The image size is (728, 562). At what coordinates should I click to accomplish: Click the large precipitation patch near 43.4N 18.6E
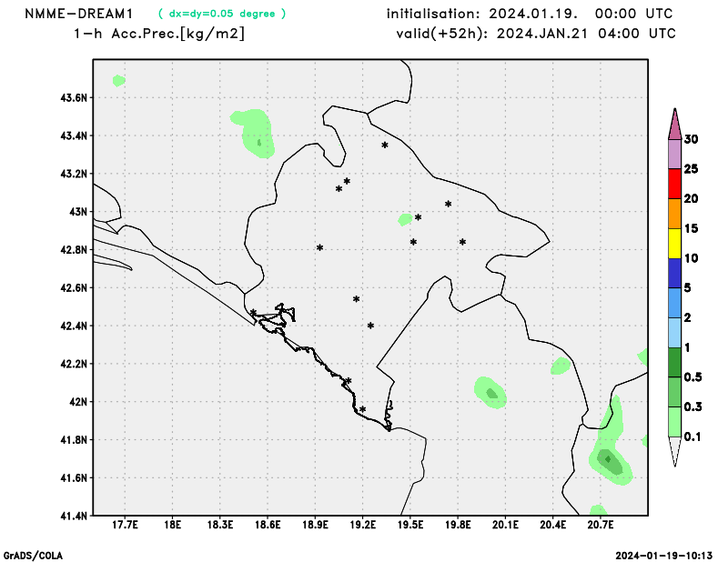pos(255,133)
